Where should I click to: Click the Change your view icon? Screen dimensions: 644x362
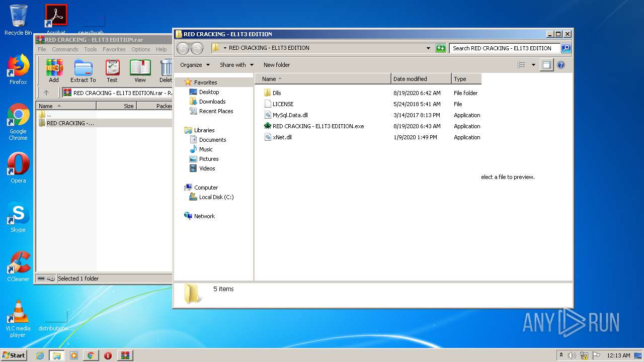point(521,65)
